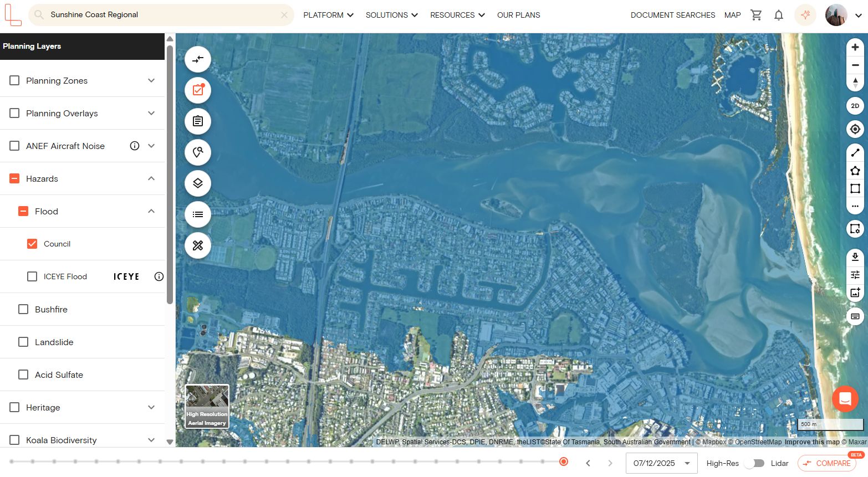
Task: Check the Acid Sulfate checkbox
Action: pos(23,375)
